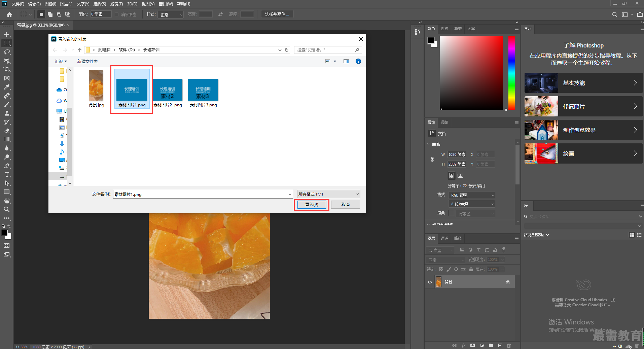Click the Home icon in options bar
The width and height of the screenshot is (644, 349).
9,14
